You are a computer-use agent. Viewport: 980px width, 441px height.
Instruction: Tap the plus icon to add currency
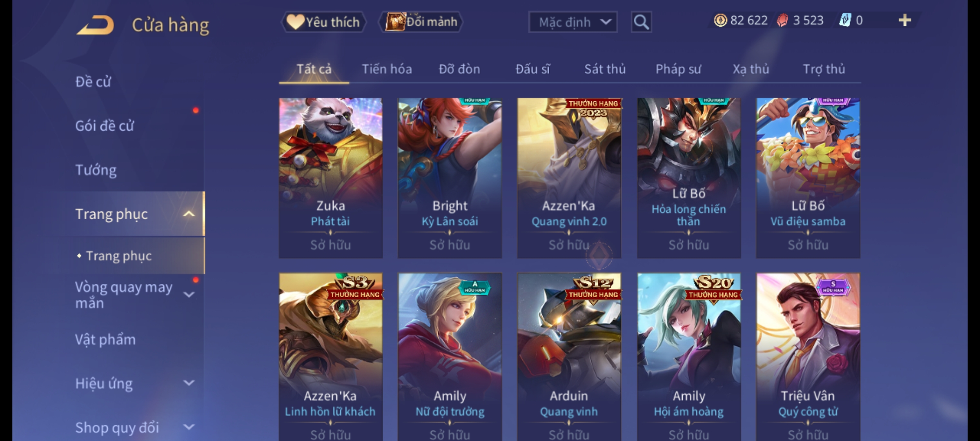[x=905, y=20]
